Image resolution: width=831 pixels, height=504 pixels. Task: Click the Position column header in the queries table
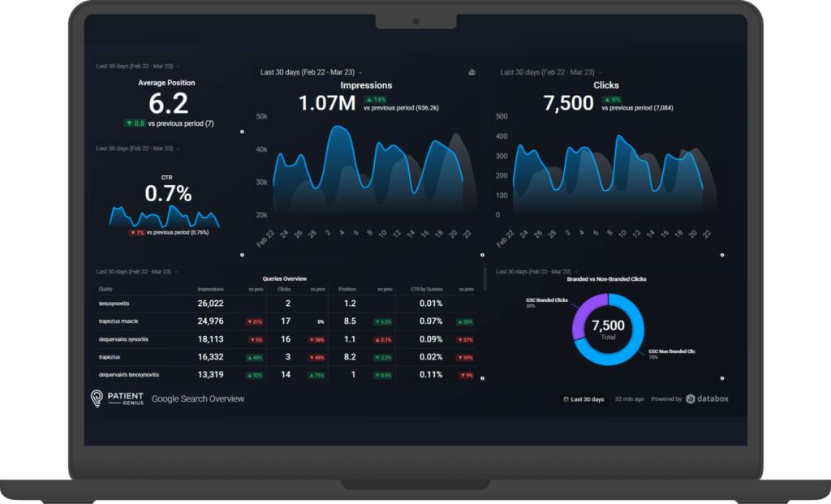[347, 289]
